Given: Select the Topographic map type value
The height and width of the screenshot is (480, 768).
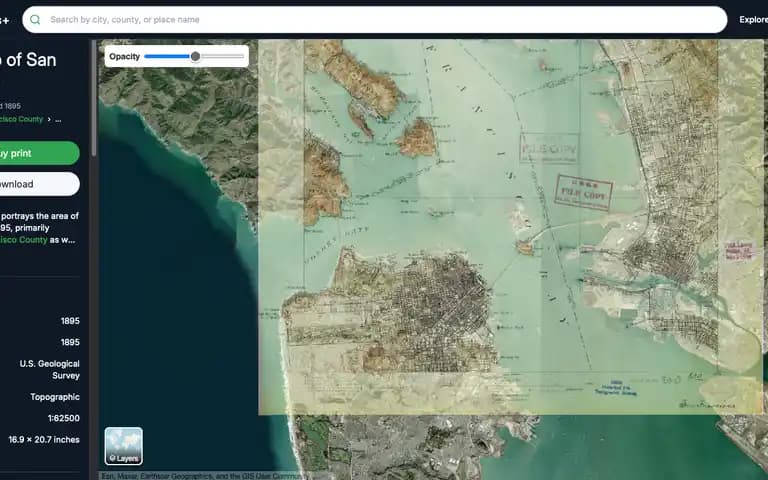Looking at the screenshot, I should pos(55,397).
